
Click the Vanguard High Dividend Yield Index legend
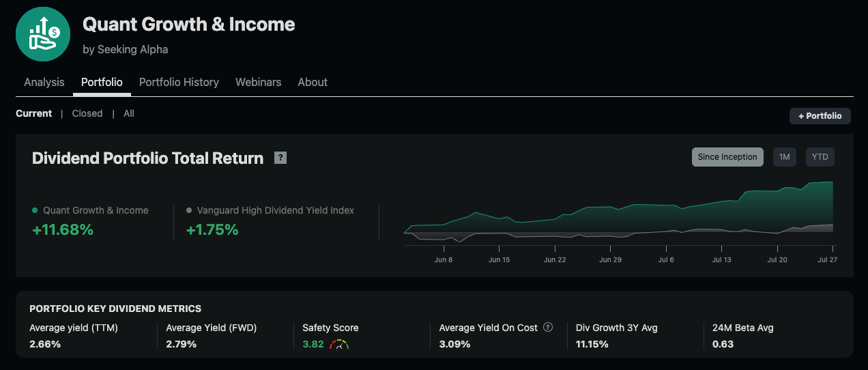tap(270, 210)
